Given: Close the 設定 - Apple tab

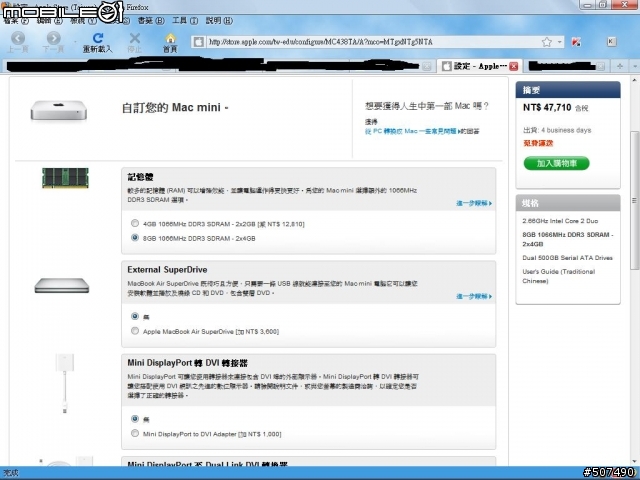Looking at the screenshot, I should [x=513, y=66].
